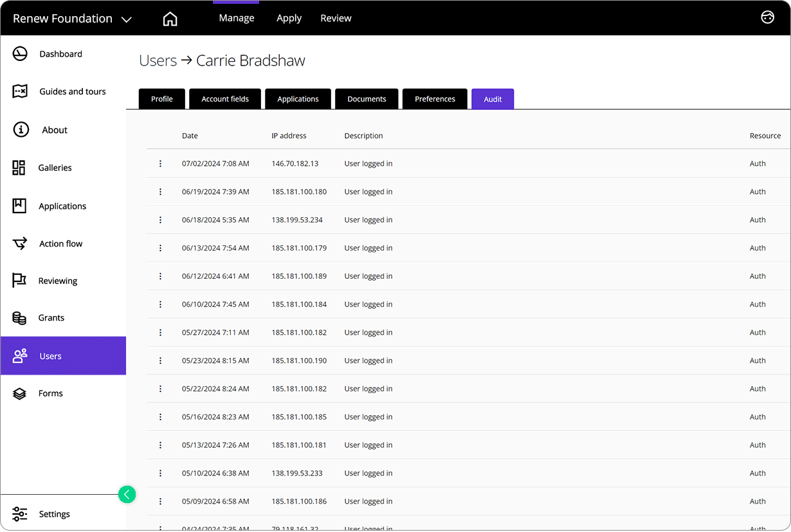The height and width of the screenshot is (532, 791).
Task: Click the Grants coins icon
Action: tap(19, 318)
